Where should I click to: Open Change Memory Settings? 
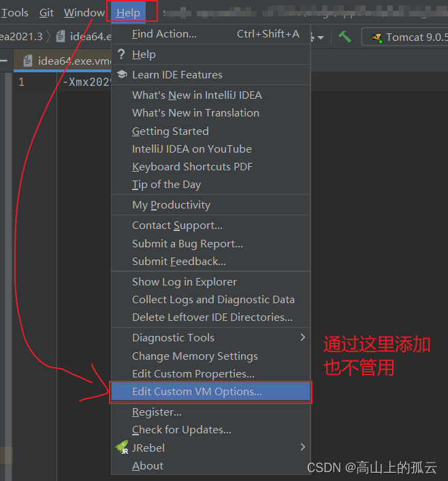tap(210, 356)
